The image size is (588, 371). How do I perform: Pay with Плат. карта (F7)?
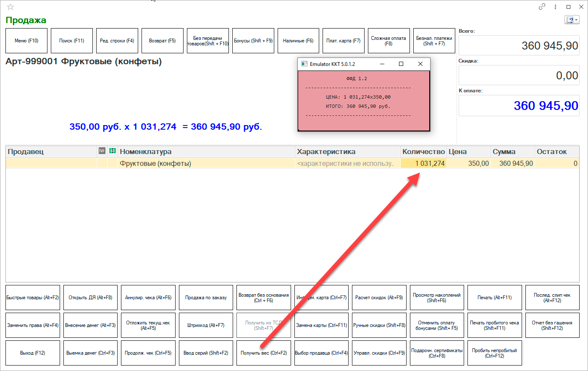[x=343, y=41]
